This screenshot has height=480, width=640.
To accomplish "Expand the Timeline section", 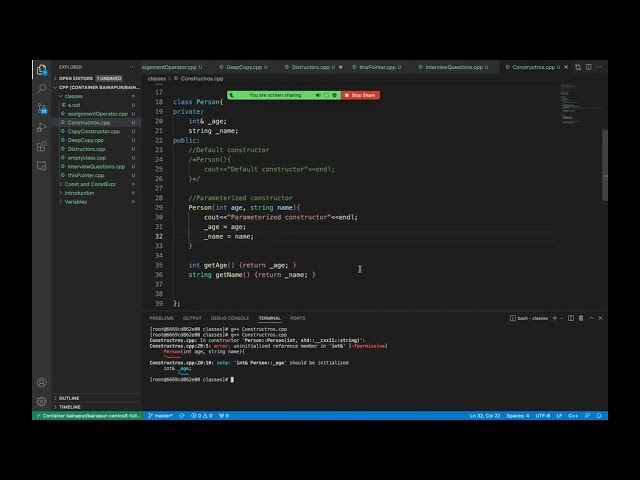I will 97,407.
